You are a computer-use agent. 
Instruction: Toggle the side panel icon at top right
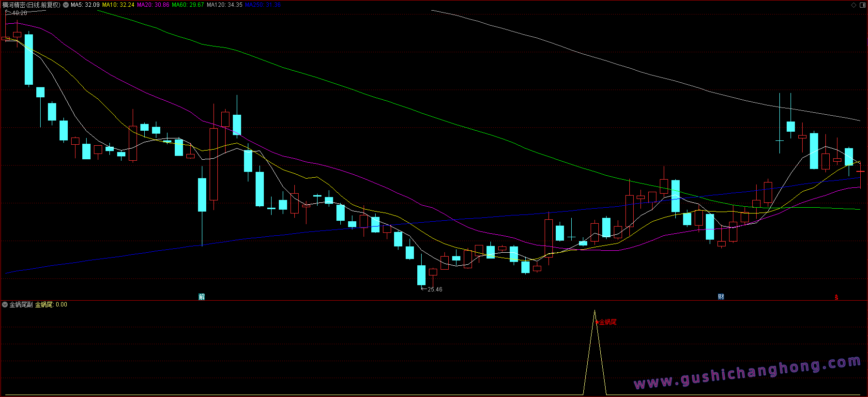tap(862, 5)
